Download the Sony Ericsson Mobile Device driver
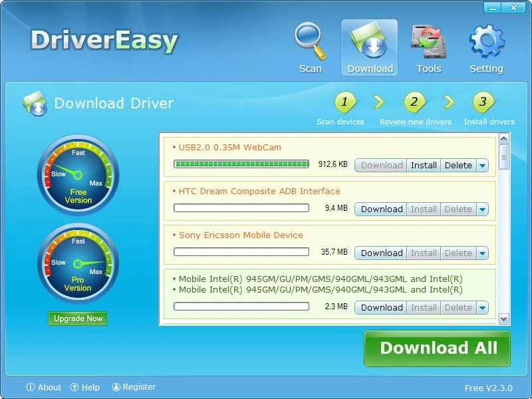This screenshot has width=532, height=399. point(381,253)
